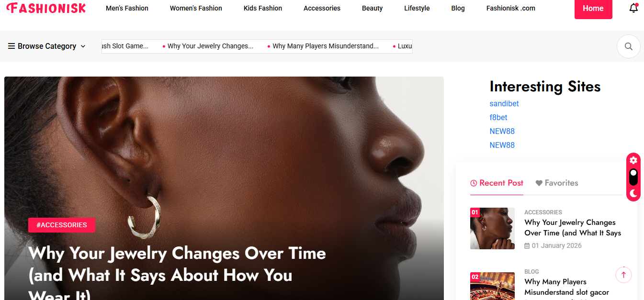This screenshot has height=300, width=644.
Task: Open the settings gear in the theme panel
Action: [x=633, y=160]
